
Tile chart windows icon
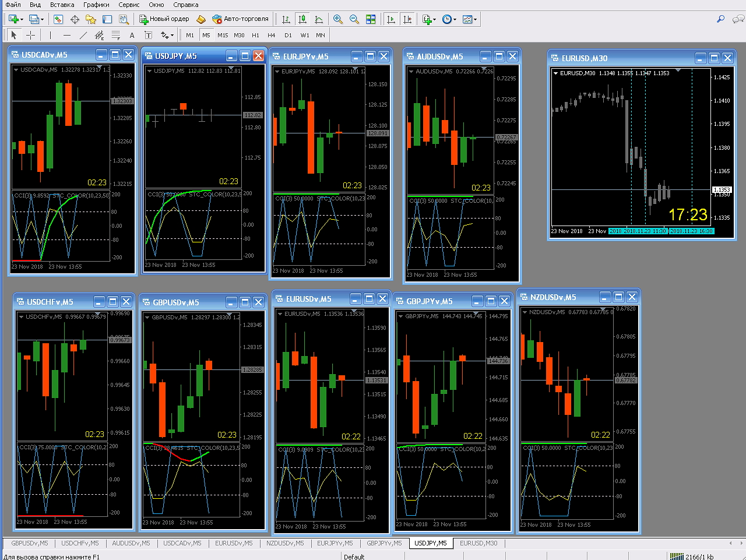click(371, 19)
